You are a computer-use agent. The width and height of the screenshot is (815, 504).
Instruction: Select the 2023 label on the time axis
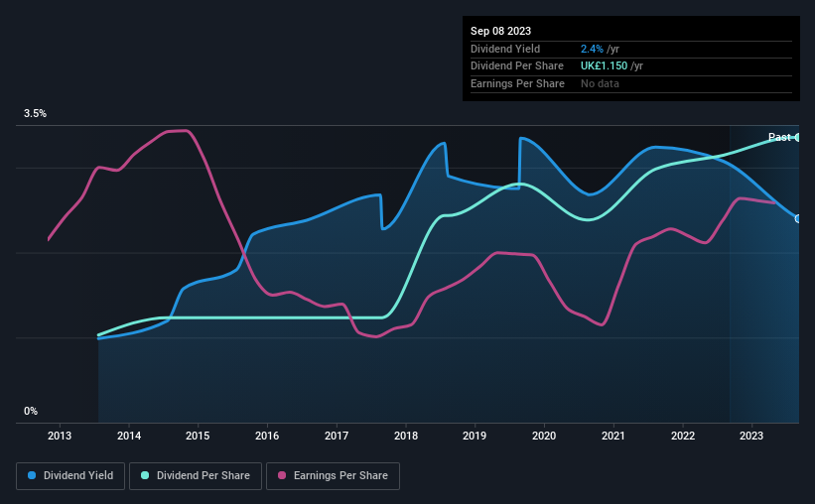tap(751, 436)
